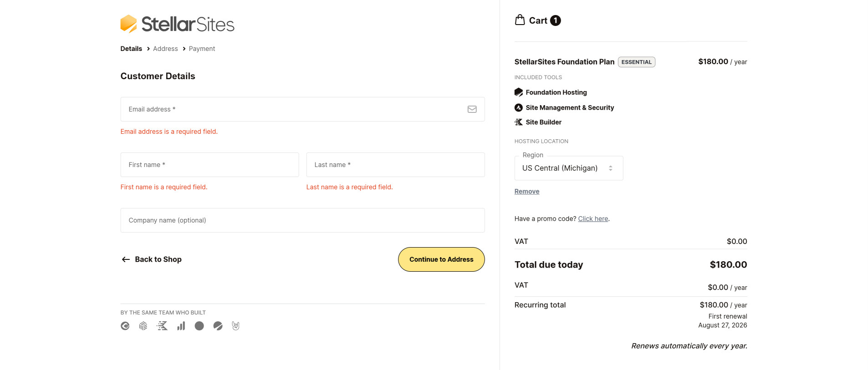
Task: Focus the First name input field
Action: tap(209, 165)
